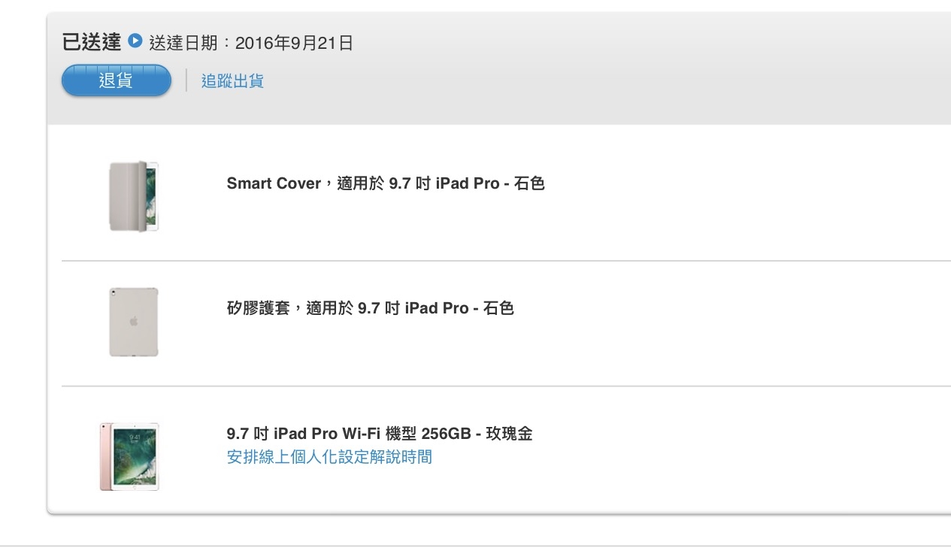Viewport: 951px width, 560px height.
Task: Click the 2016年9月21日 delivery date
Action: (294, 44)
